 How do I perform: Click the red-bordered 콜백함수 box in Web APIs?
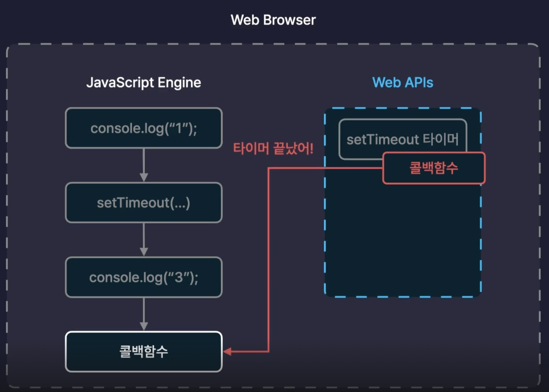coord(434,168)
